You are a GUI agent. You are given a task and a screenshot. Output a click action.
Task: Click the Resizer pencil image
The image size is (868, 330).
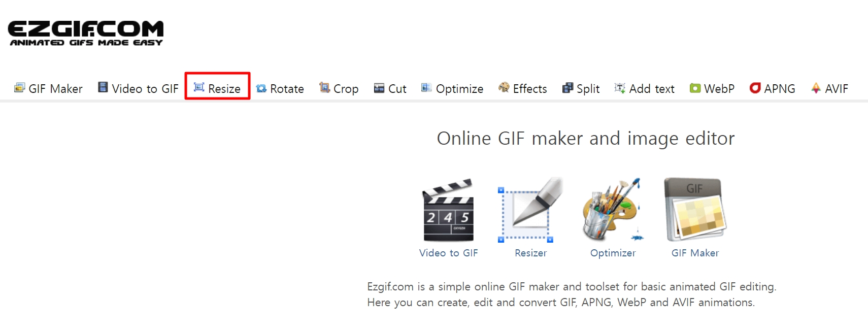[x=530, y=210]
